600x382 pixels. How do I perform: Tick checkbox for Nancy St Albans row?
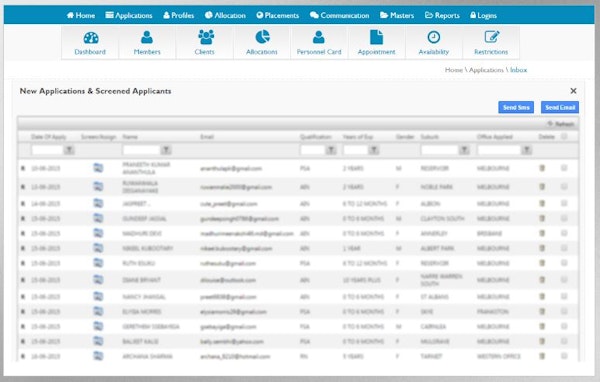click(x=564, y=297)
